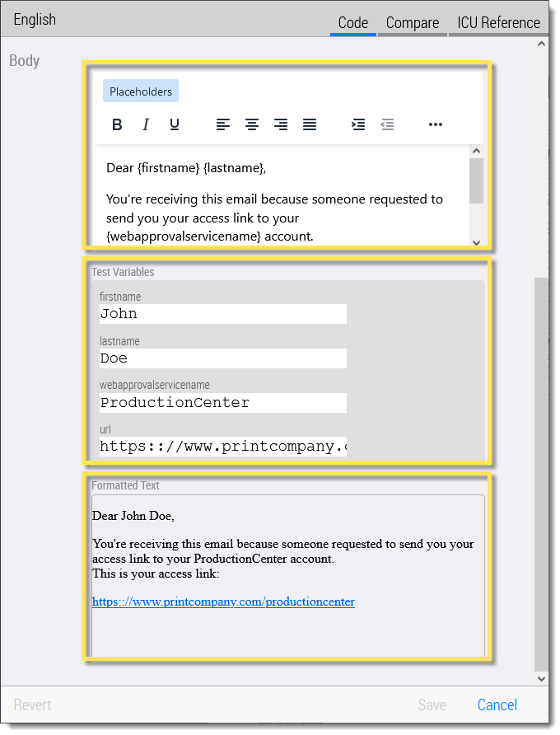Click the 'English' language label
The height and width of the screenshot is (735, 560).
point(35,20)
